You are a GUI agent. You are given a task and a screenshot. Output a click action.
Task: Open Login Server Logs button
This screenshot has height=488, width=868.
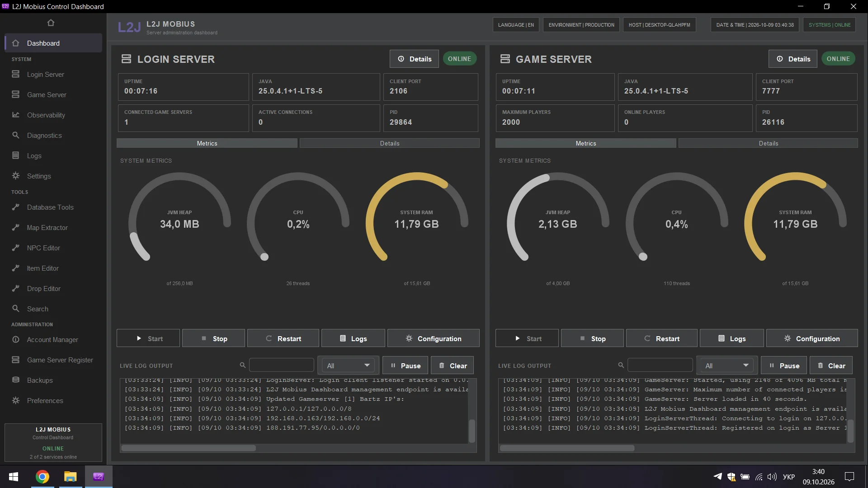[x=353, y=338]
